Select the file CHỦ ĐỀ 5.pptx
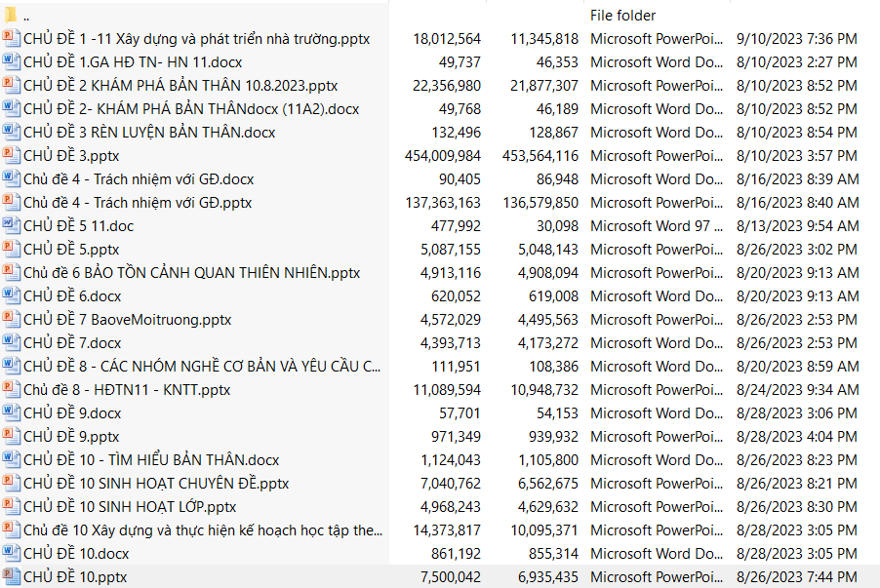This screenshot has height=588, width=880. tap(71, 250)
